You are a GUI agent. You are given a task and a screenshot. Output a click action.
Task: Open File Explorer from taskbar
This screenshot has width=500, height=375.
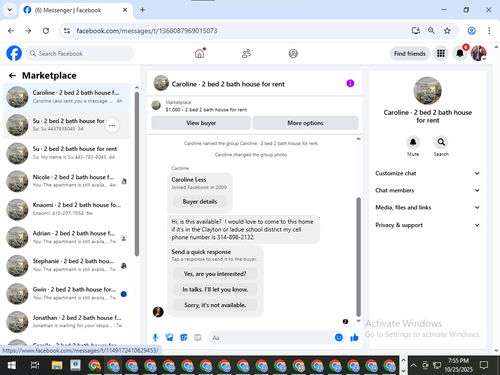[x=57, y=365]
